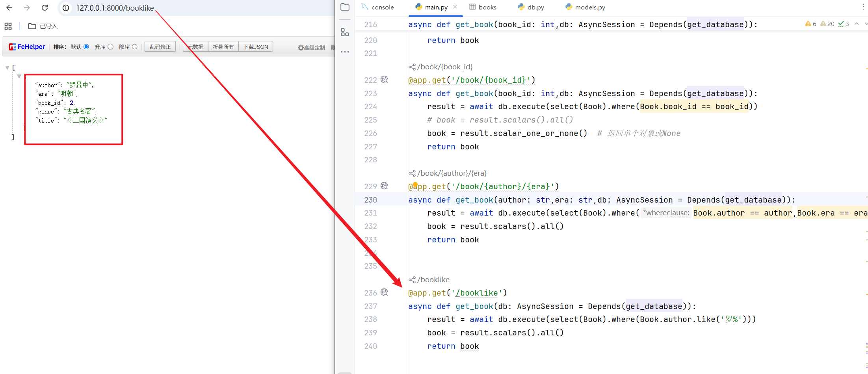Open the browser apps grid icon
Image resolution: width=868 pixels, height=374 pixels.
pos(8,26)
